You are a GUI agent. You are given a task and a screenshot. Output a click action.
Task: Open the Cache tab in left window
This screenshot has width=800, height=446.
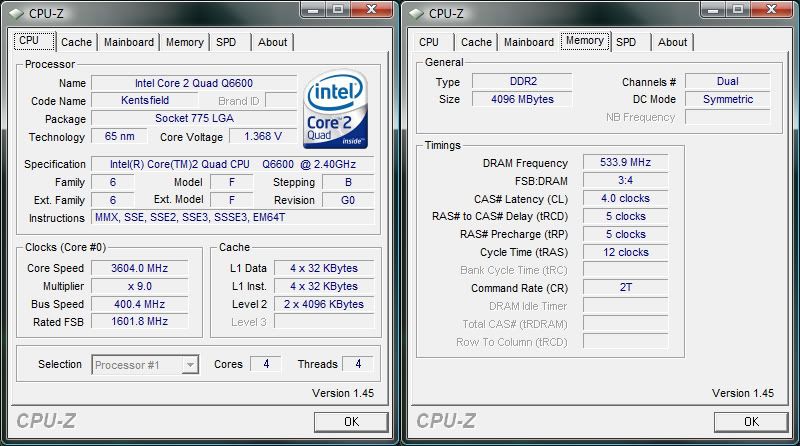coord(77,42)
